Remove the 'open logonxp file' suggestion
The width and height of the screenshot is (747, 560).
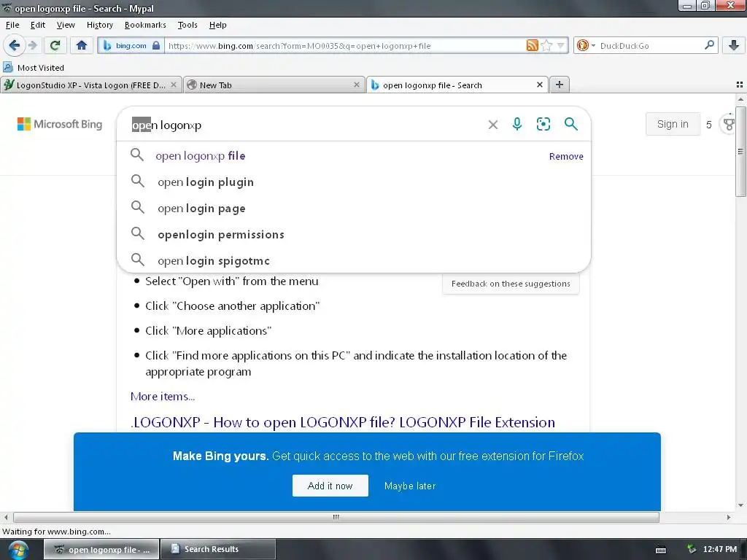[x=566, y=156]
